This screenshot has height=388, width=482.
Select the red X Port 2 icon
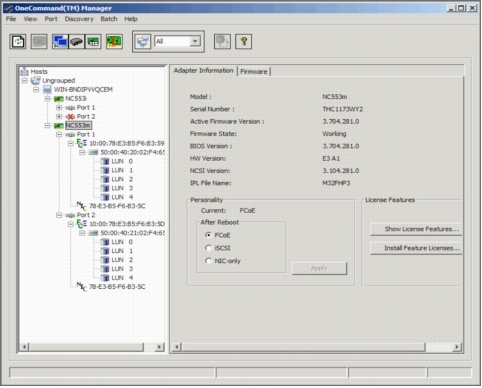click(70, 117)
